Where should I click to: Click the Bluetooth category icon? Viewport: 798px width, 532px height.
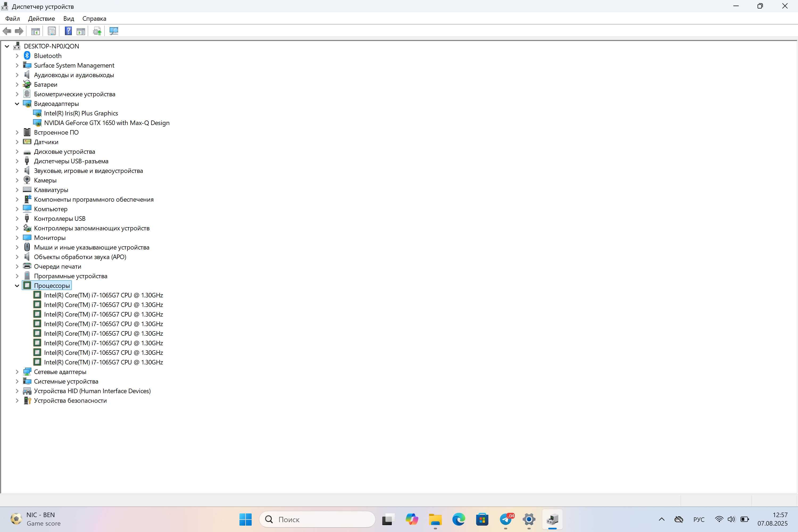[27, 55]
